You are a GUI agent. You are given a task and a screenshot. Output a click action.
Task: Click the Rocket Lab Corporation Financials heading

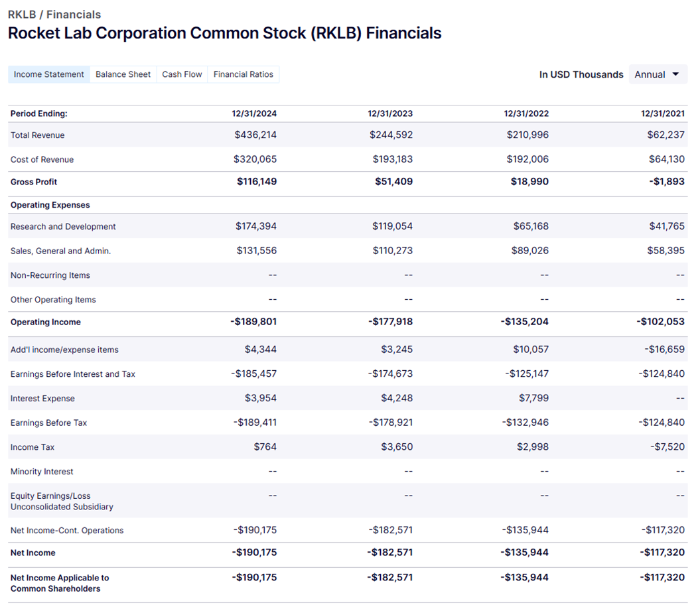[224, 33]
